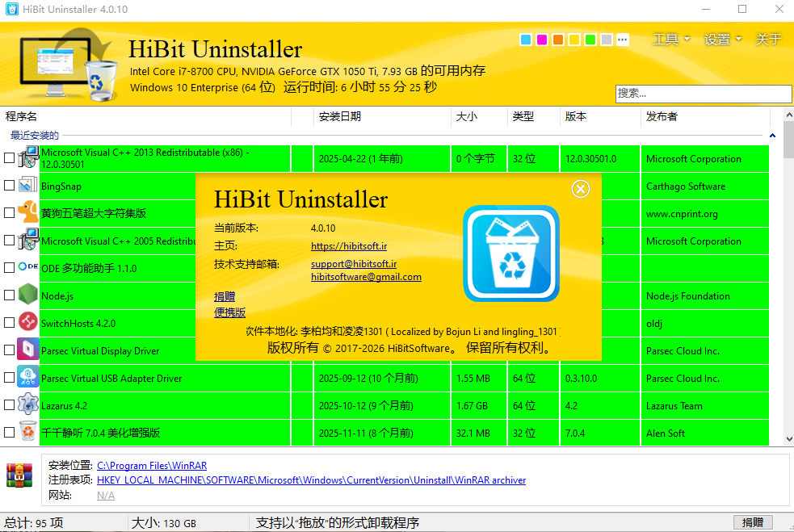This screenshot has width=794, height=532.
Task: Tick checkbox for Visual C++ 2005 Redistributable
Action: tap(9, 241)
